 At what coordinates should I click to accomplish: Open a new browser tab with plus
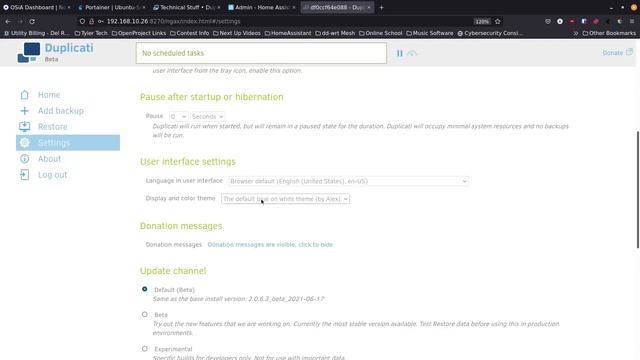381,7
